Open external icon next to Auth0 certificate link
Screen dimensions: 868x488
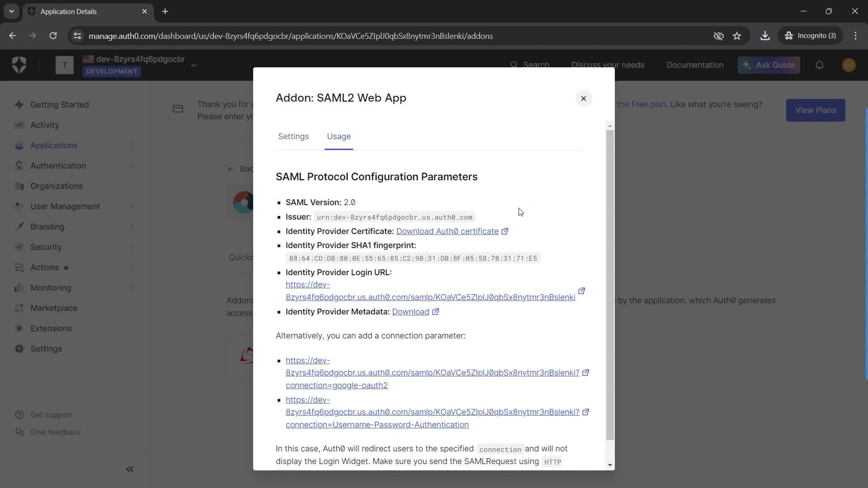tap(505, 231)
